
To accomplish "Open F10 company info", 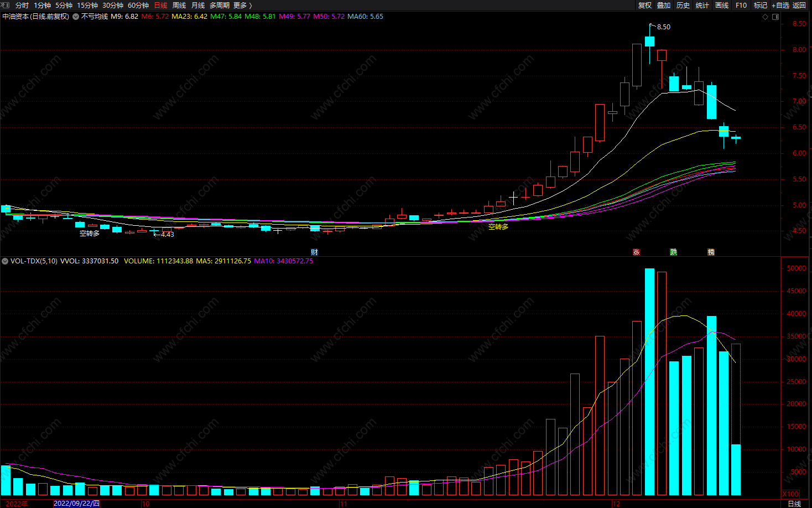I will coord(741,5).
